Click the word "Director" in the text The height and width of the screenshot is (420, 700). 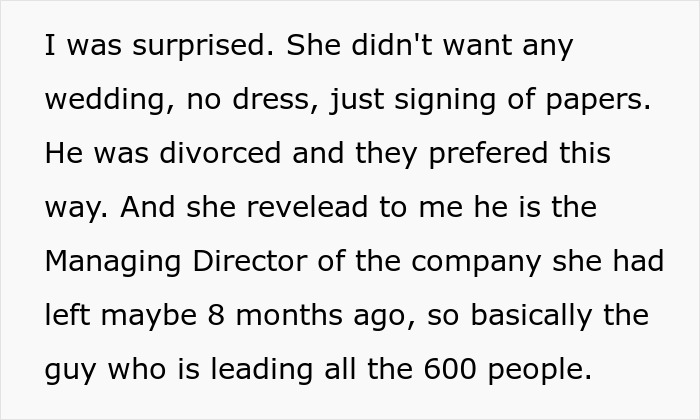click(x=247, y=262)
